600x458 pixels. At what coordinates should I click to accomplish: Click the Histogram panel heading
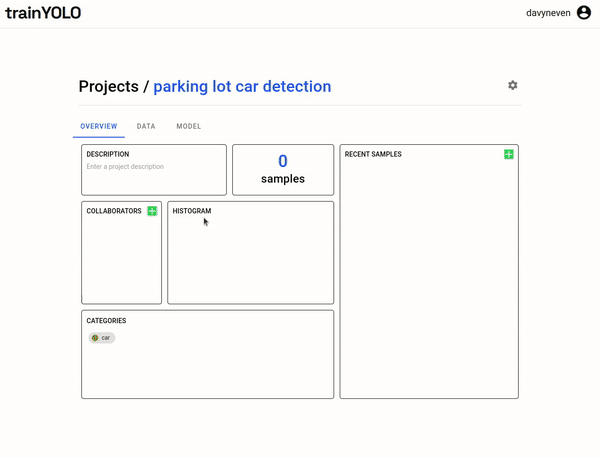coord(192,211)
